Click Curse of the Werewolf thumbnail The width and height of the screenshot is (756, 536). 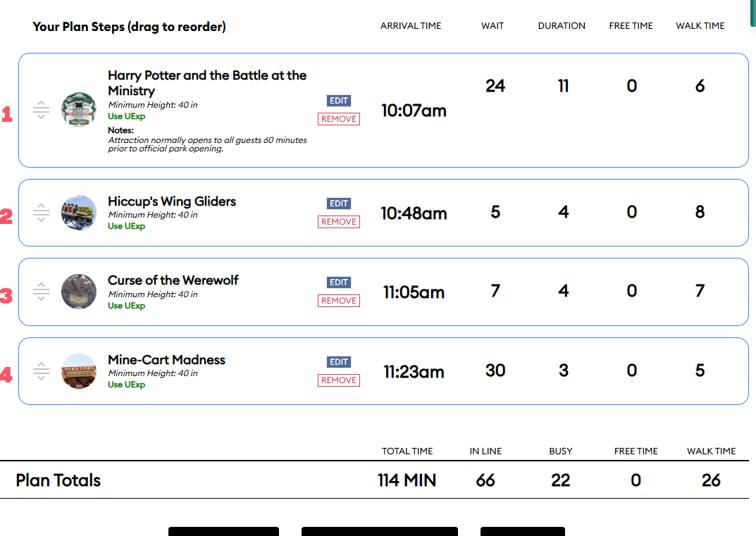click(79, 292)
